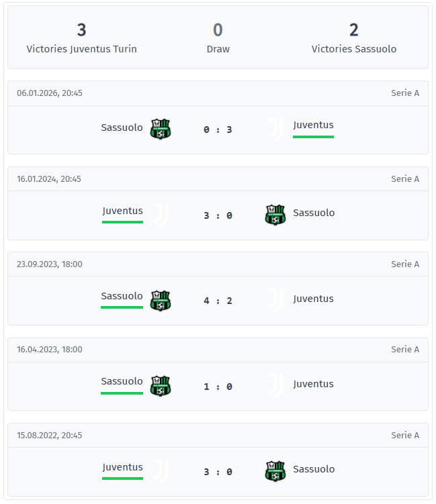The width and height of the screenshot is (436, 504).
Task: Click Sassuolo crest in 23.09.2023 match
Action: point(161,300)
